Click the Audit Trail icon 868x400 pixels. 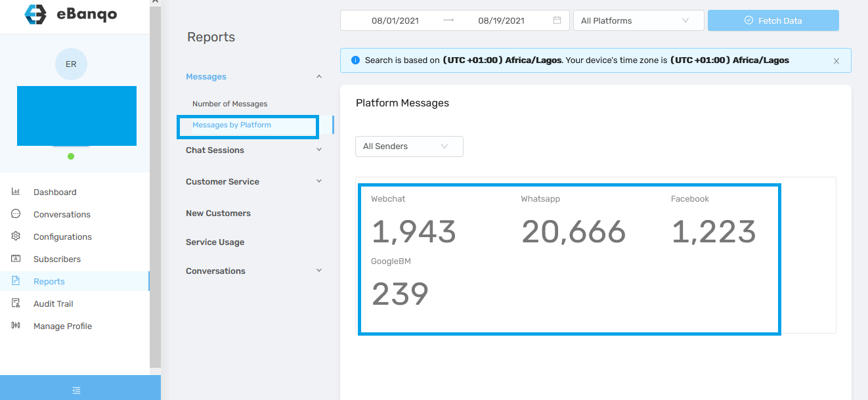point(16,303)
